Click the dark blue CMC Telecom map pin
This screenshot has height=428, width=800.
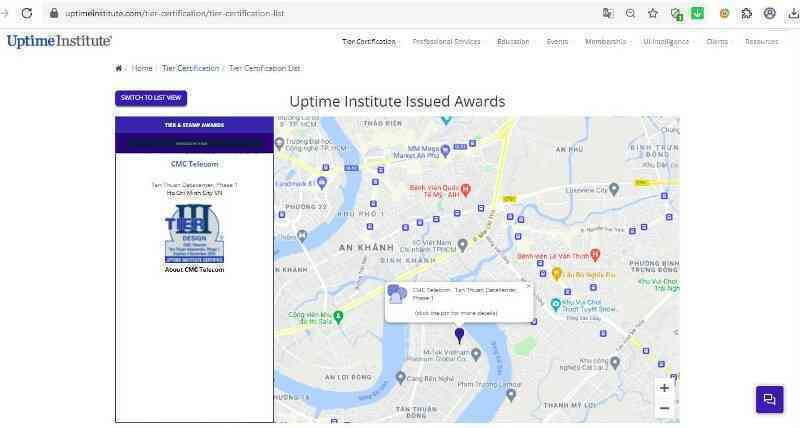[459, 335]
